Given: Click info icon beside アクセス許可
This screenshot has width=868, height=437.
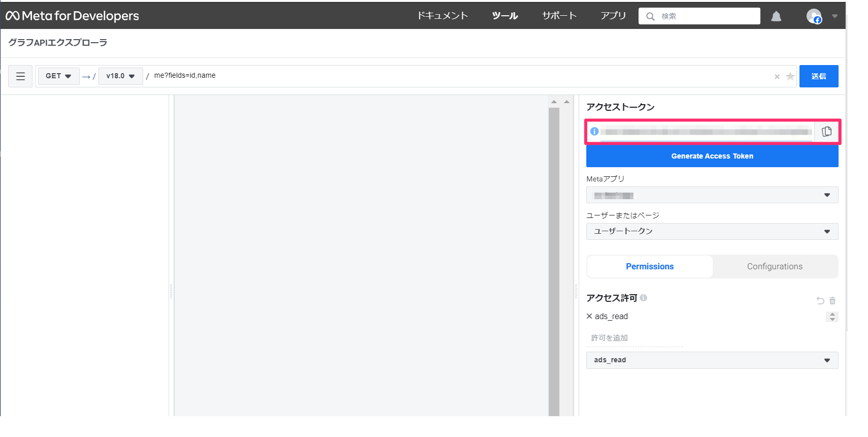Looking at the screenshot, I should [643, 298].
